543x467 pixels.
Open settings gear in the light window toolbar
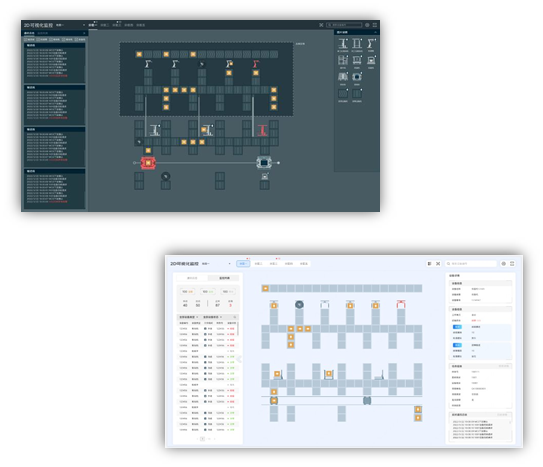504,264
